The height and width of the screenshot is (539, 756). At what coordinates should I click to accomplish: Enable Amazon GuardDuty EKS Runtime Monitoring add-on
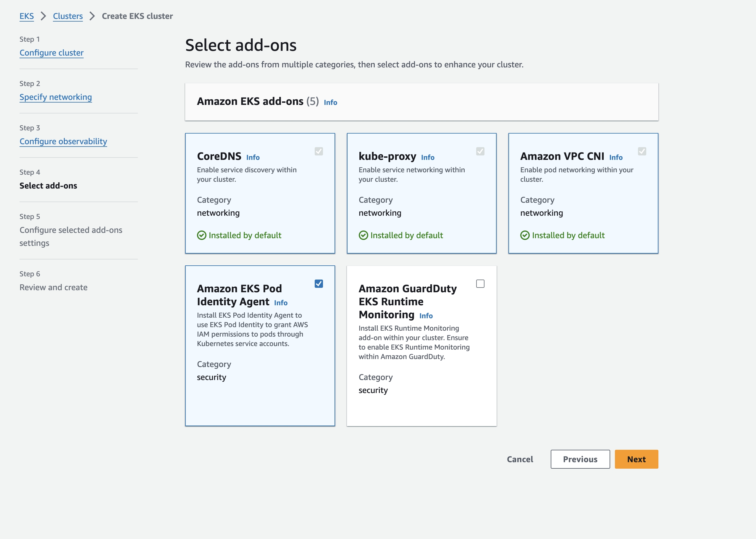click(x=480, y=283)
